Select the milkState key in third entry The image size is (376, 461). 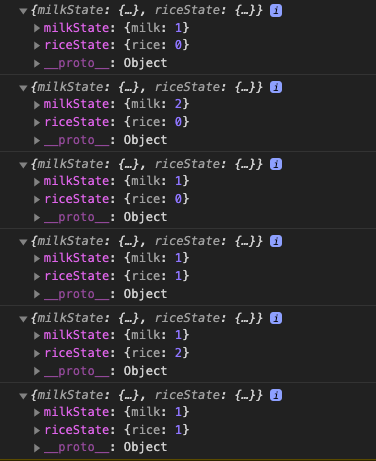pos(77,181)
